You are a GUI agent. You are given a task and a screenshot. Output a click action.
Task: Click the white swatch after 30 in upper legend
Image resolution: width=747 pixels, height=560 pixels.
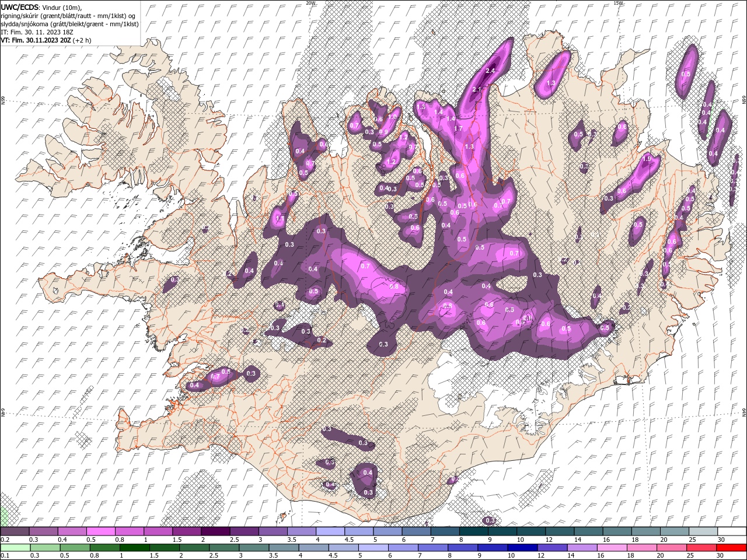pos(732,531)
